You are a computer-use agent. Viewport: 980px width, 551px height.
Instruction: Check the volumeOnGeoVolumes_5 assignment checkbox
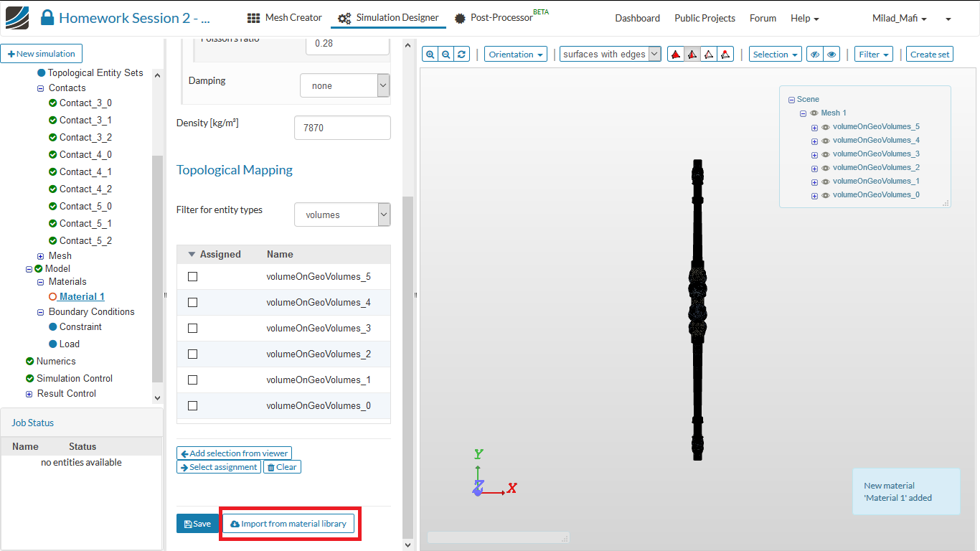(192, 276)
